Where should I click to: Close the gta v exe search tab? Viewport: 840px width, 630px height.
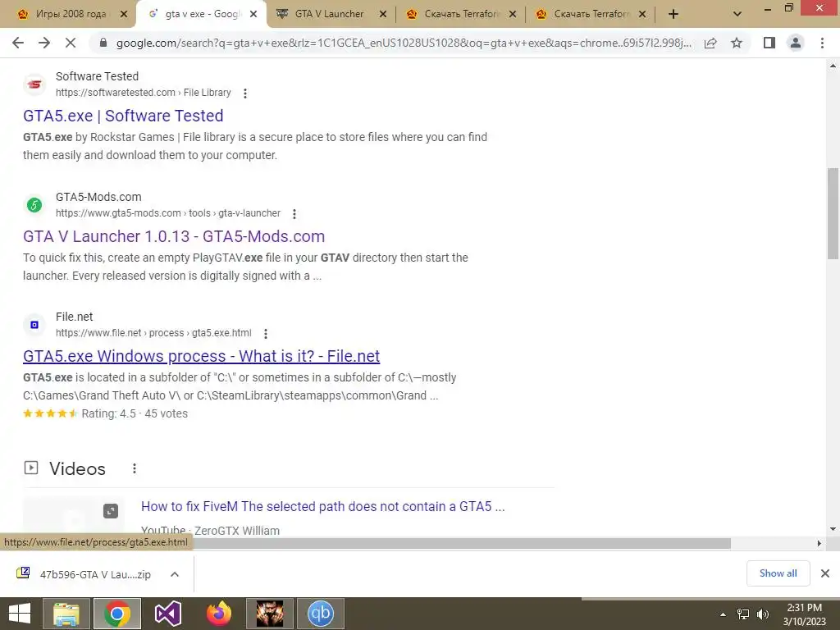(x=253, y=15)
